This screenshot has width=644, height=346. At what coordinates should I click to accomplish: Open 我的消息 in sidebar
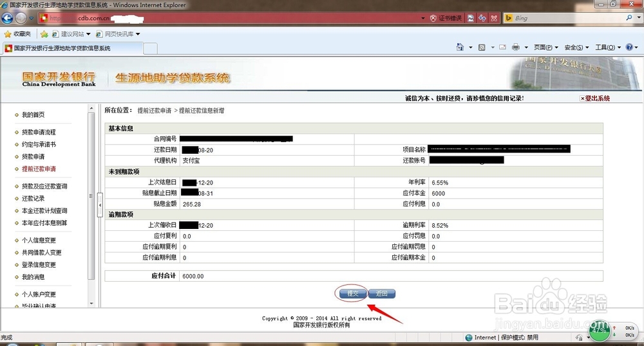pyautogui.click(x=33, y=277)
